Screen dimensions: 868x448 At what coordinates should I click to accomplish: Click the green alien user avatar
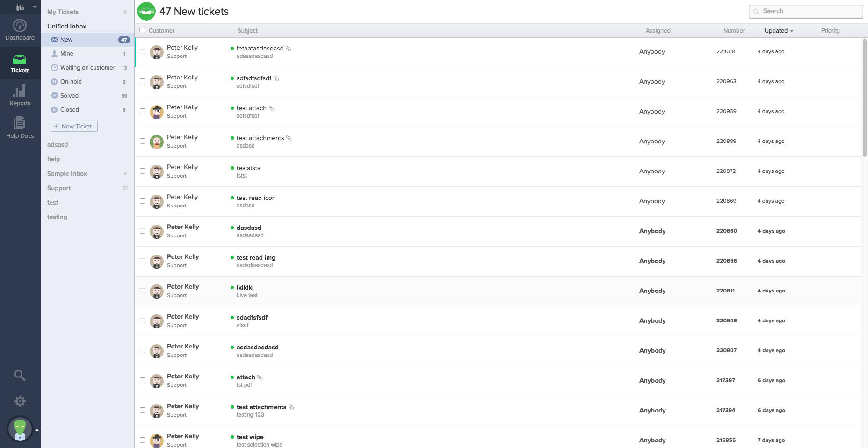(x=20, y=429)
